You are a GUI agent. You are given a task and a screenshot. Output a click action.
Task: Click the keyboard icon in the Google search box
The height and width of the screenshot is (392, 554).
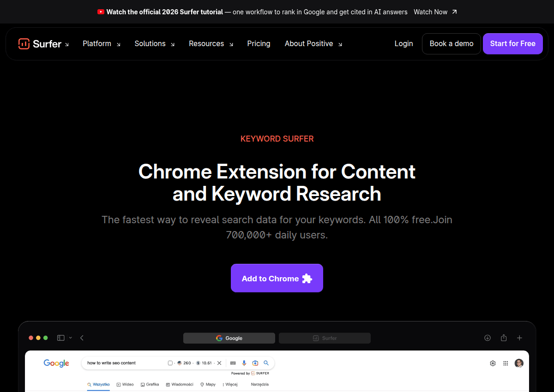coord(233,363)
